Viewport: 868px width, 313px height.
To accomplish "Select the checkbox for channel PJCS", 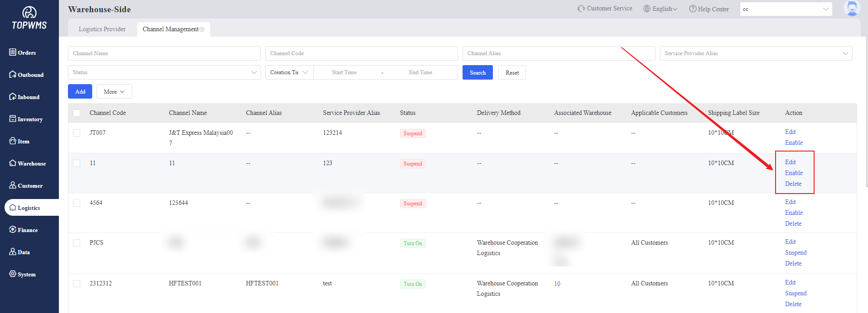I will 77,243.
